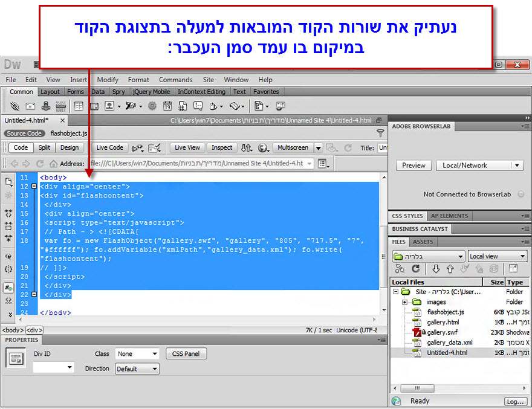
Task: Select flashobject.js related file
Action: [69, 134]
